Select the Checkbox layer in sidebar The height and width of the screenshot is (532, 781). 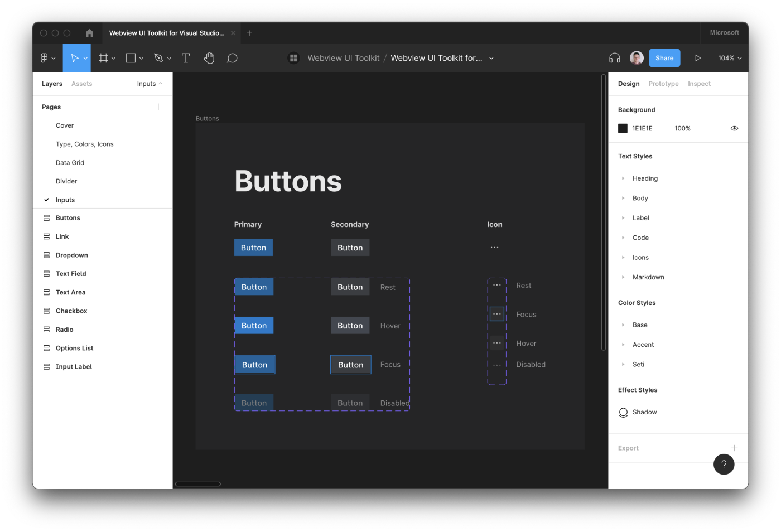tap(71, 311)
